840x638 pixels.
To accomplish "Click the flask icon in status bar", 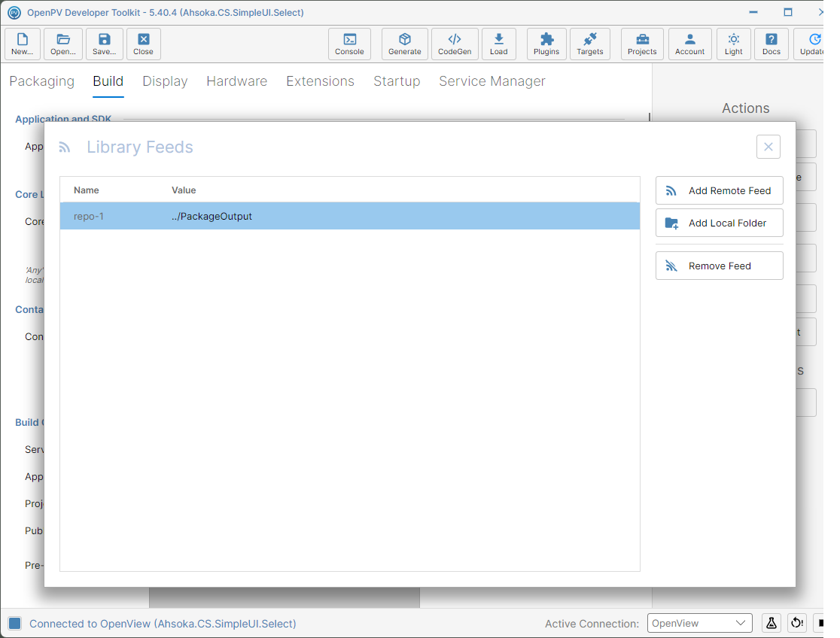I will pyautogui.click(x=772, y=623).
